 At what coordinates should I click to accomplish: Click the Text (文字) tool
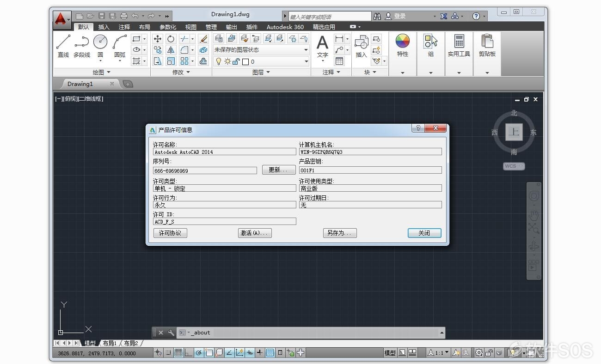pos(322,46)
